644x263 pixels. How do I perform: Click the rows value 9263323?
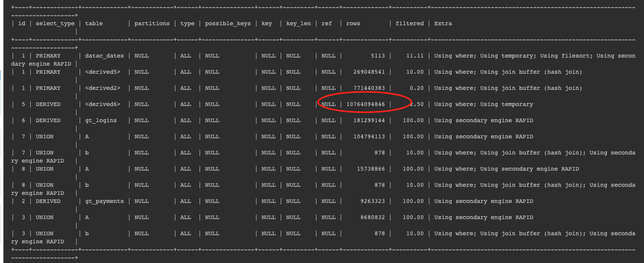tap(372, 201)
